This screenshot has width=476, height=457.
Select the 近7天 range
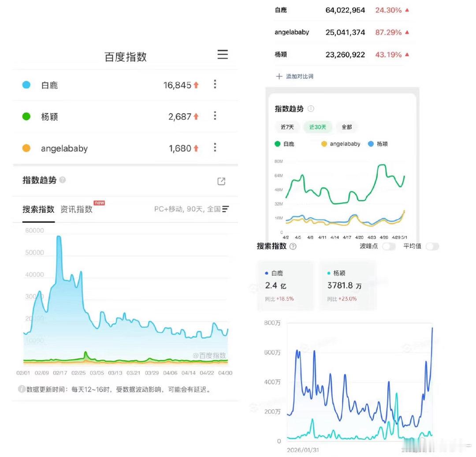pyautogui.click(x=287, y=127)
